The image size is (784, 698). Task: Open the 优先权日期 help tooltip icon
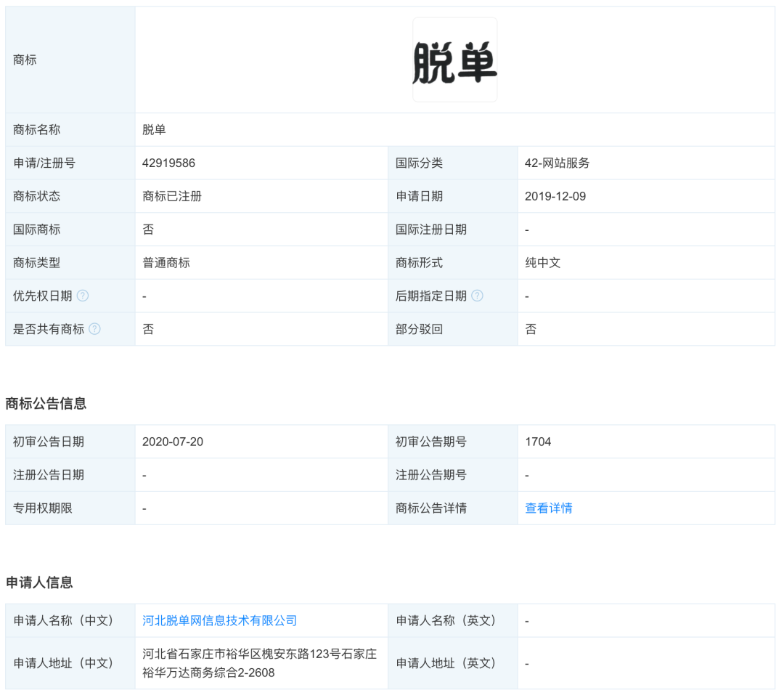tap(84, 296)
